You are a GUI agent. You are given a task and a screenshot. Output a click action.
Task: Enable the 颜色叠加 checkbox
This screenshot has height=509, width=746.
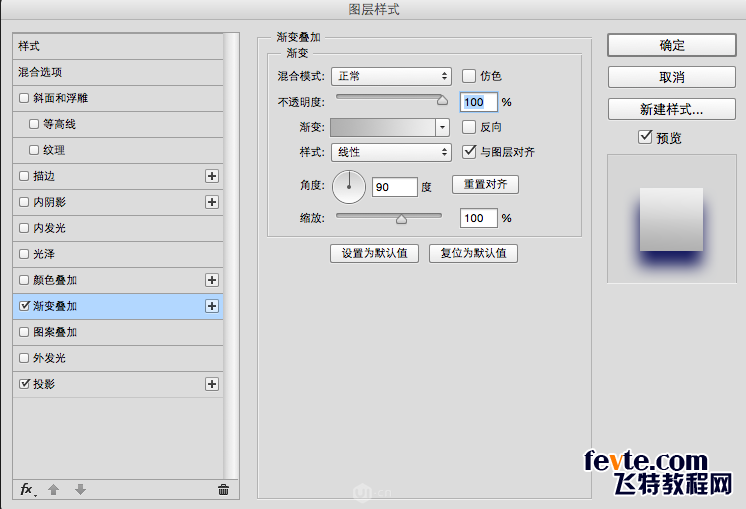click(24, 280)
